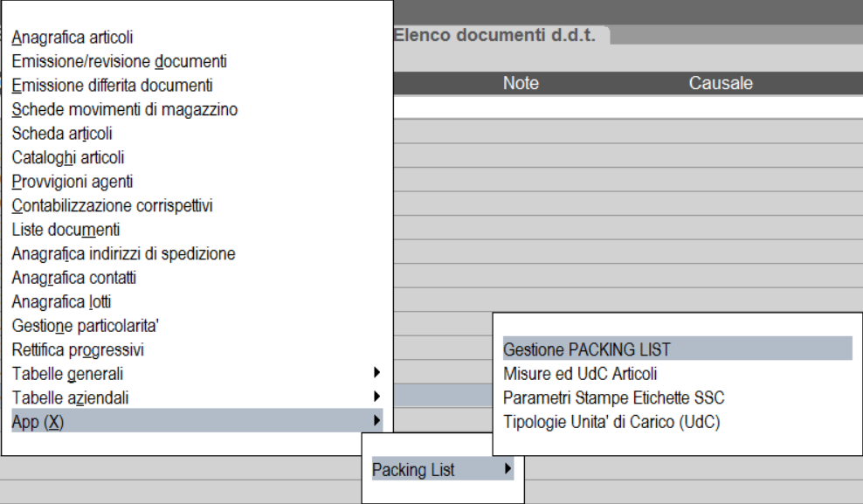Choose Anagrafica contatti
863x504 pixels.
[74, 279]
